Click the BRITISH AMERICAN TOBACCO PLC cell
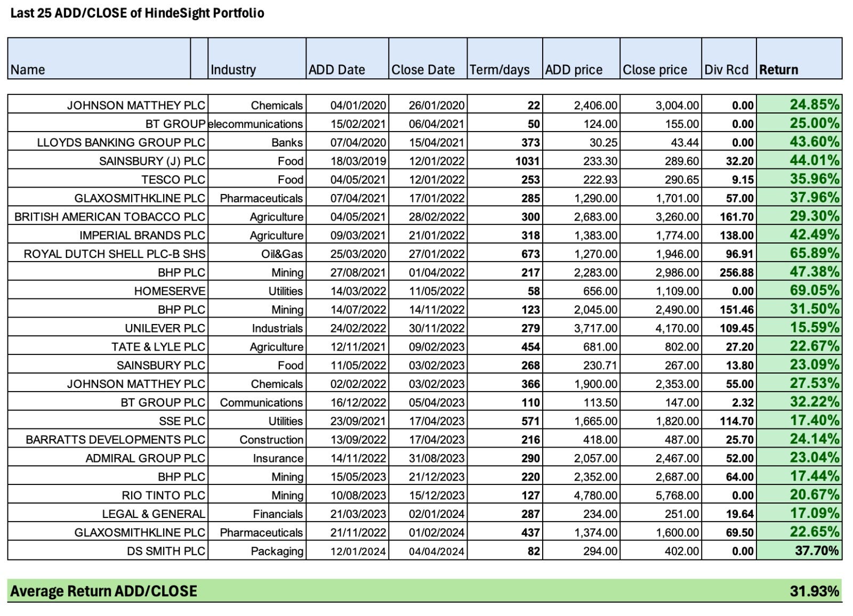The image size is (853, 616). 108,217
